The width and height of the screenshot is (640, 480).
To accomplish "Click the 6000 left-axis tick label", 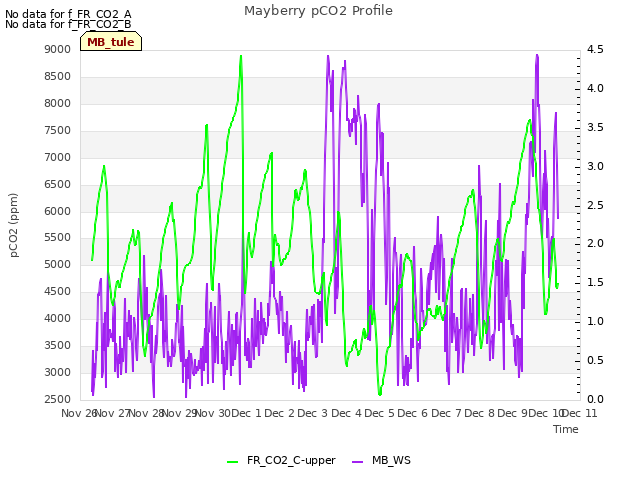I will pos(58,211).
